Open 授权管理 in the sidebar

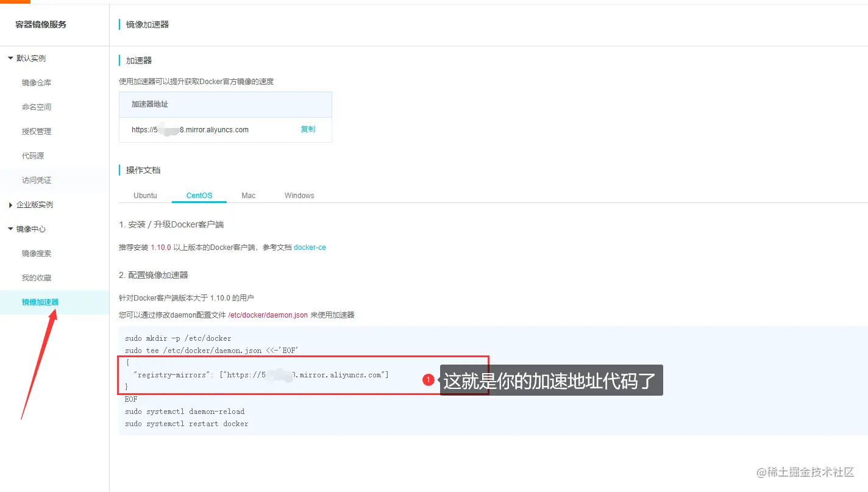[x=37, y=132]
